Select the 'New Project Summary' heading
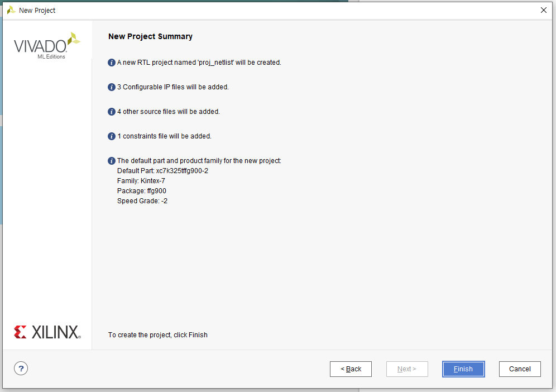556x392 pixels. (150, 36)
